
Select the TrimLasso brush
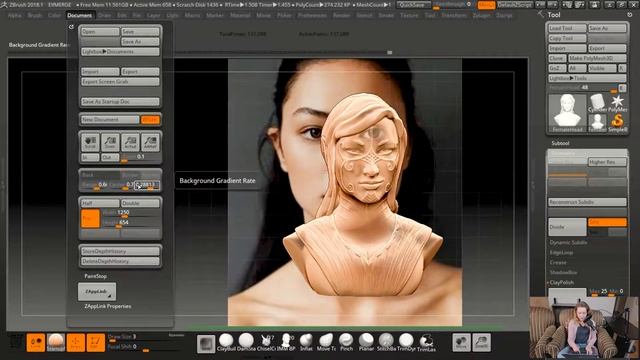[427, 342]
